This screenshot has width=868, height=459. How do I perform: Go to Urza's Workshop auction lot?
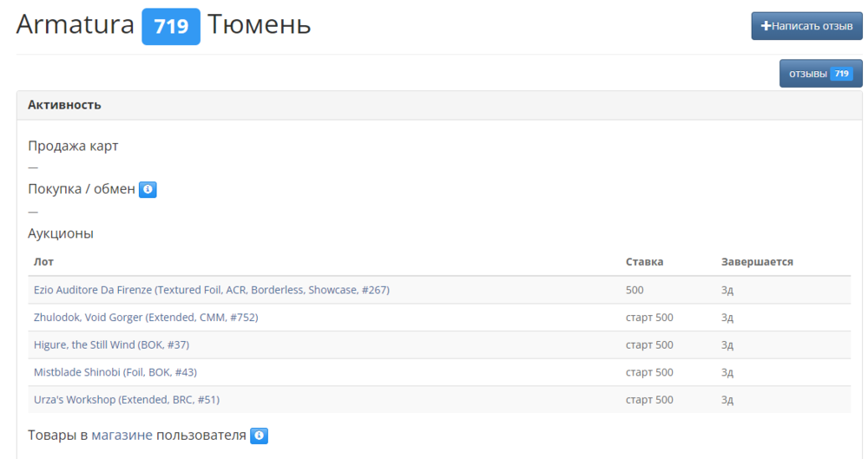tap(126, 400)
